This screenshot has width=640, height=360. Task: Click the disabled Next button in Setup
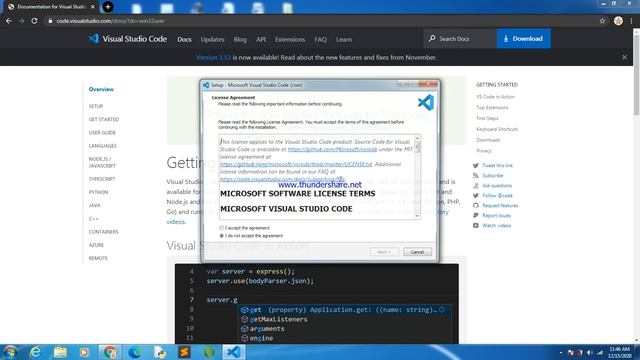[x=384, y=252]
